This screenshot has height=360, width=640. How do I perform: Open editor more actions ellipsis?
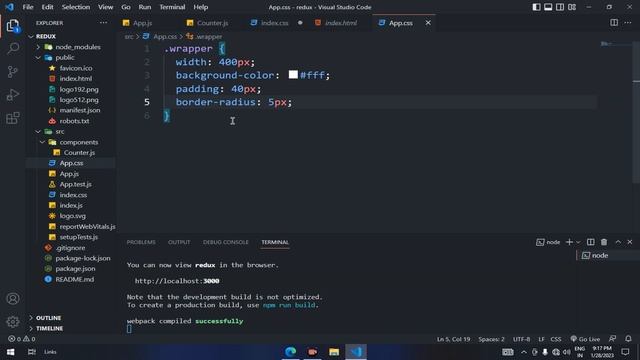(x=628, y=23)
